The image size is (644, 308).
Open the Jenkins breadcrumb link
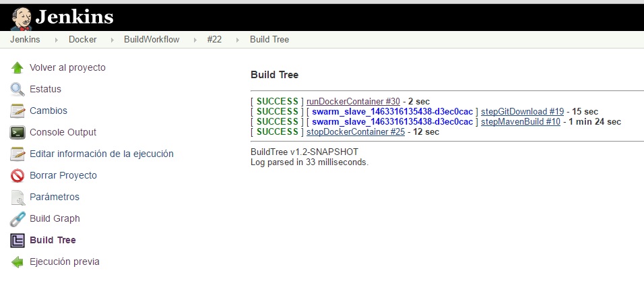tap(25, 39)
